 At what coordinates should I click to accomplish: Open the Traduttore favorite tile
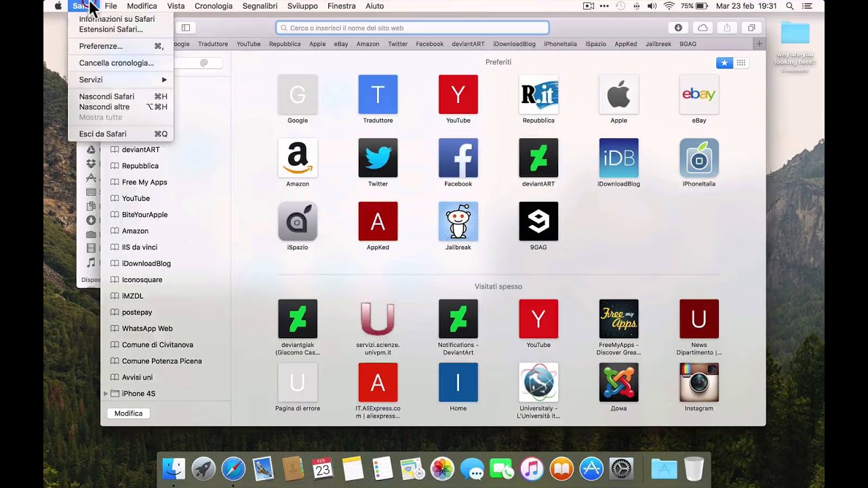coord(378,94)
